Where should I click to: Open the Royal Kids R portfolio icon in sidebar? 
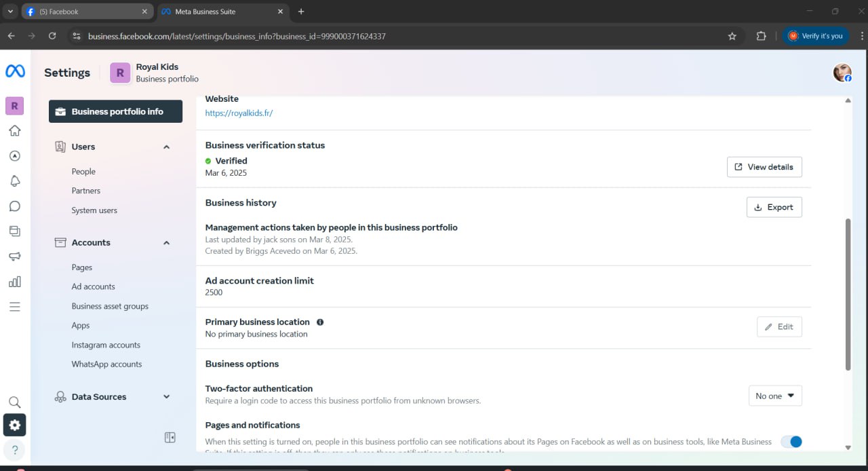point(14,106)
